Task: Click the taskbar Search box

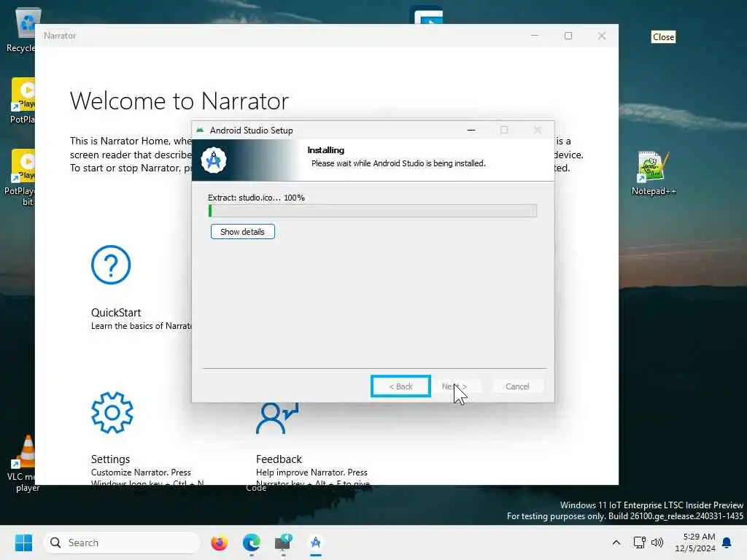Action: 122,542
